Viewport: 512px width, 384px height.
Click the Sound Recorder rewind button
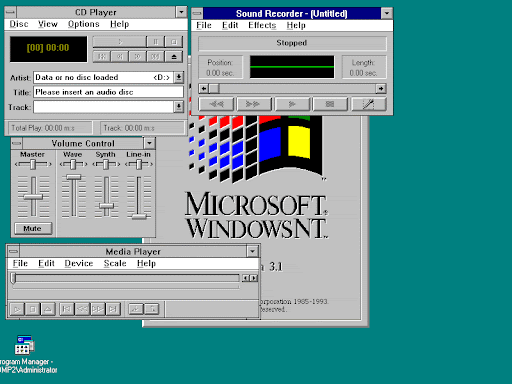(x=216, y=104)
